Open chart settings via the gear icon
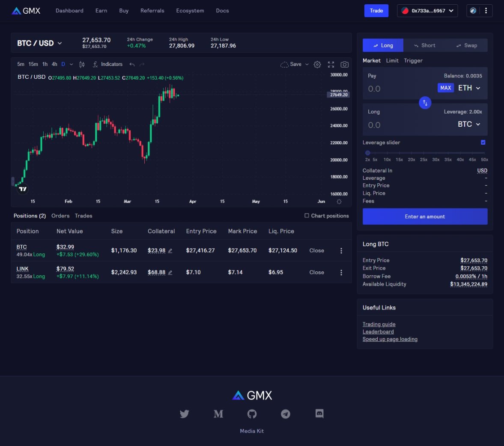This screenshot has width=504, height=446. coord(317,64)
